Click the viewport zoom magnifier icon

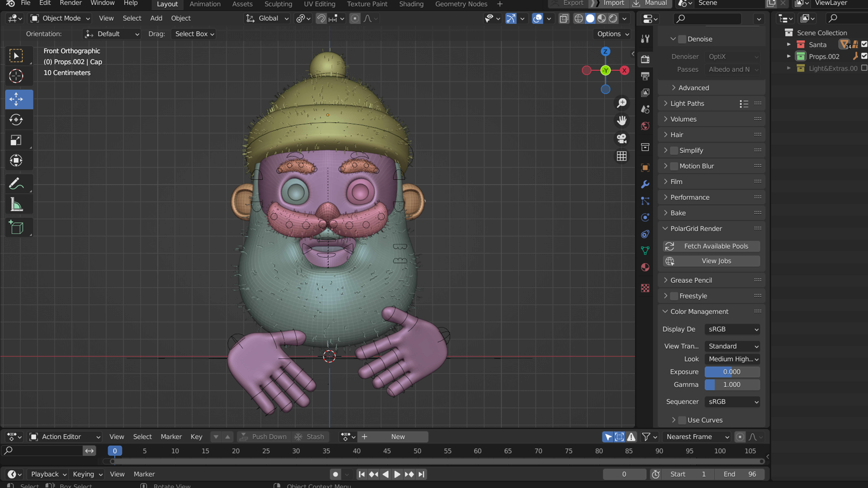622,103
